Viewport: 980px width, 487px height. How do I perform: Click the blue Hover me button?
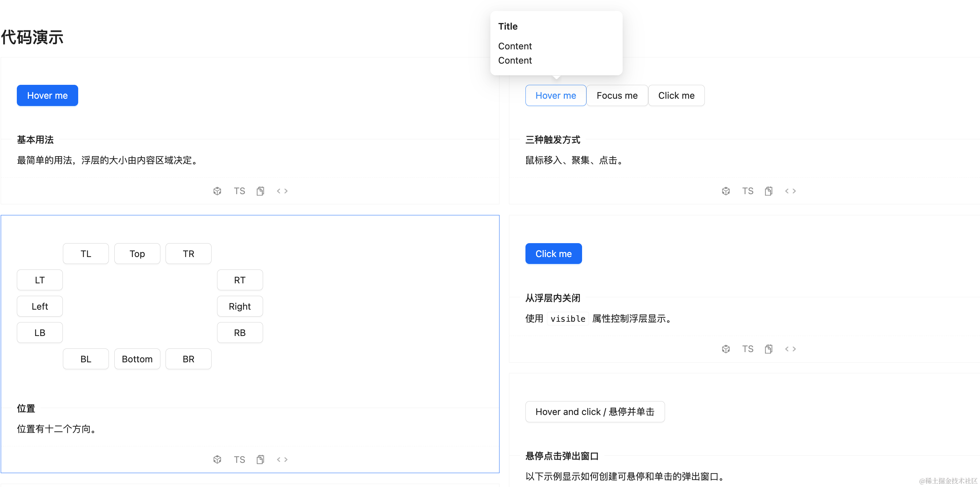48,95
